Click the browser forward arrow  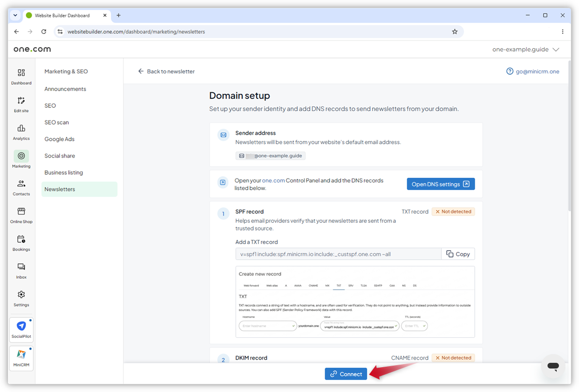click(x=30, y=32)
